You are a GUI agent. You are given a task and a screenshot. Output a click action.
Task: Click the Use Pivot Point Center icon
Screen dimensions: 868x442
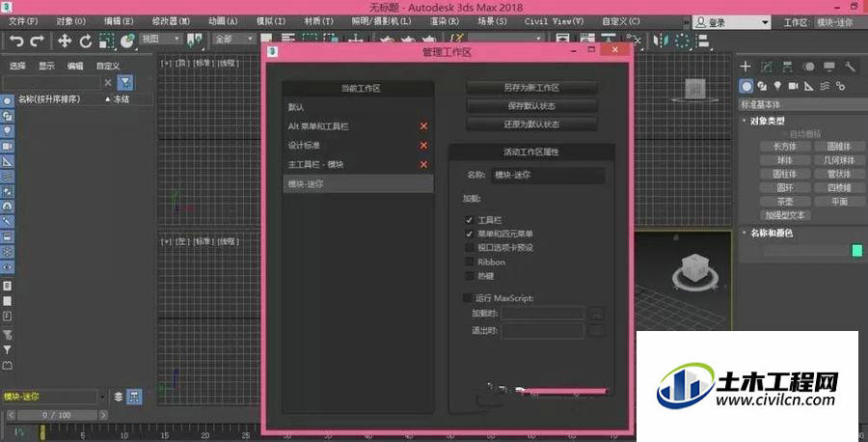click(194, 40)
